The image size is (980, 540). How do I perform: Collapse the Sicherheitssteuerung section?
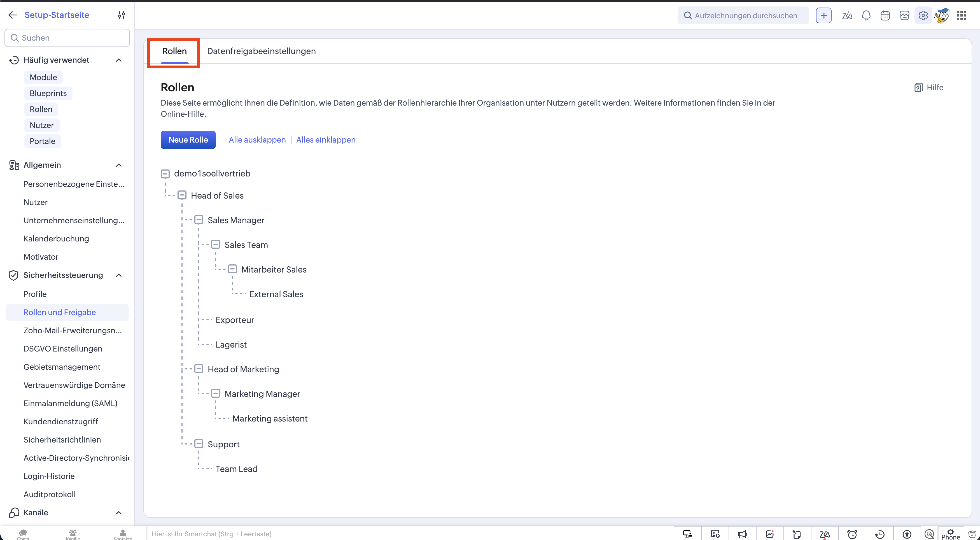(119, 275)
